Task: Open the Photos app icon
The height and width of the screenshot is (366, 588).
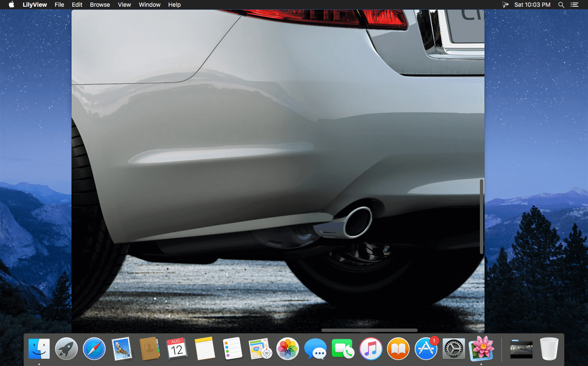Action: point(288,349)
